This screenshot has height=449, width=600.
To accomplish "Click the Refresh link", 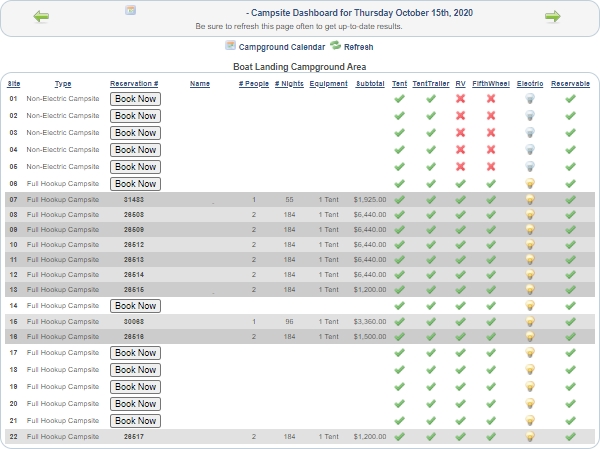I will [358, 47].
